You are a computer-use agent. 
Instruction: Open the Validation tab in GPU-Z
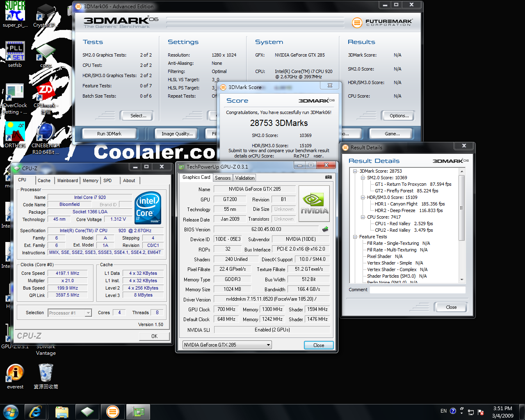(x=245, y=178)
